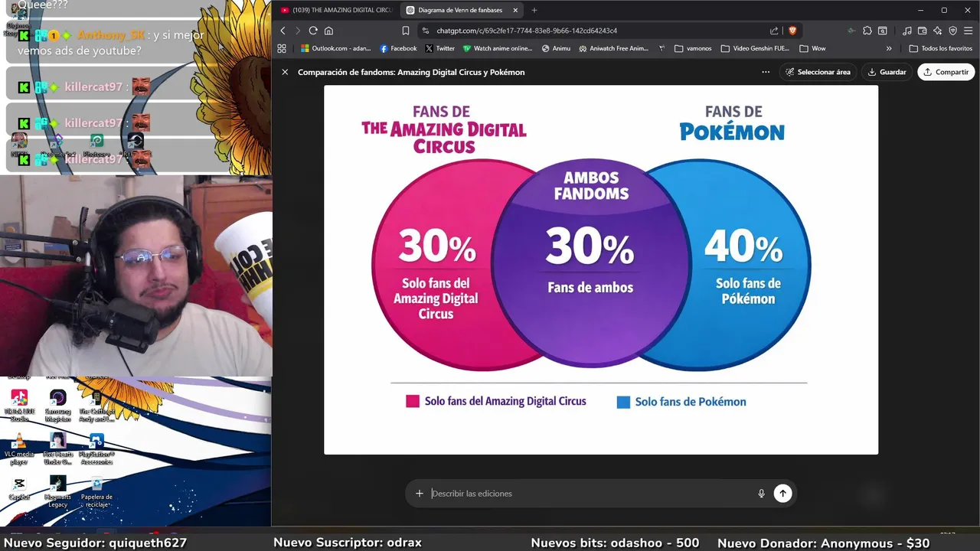Click the microphone dictation icon
The width and height of the screenshot is (980, 551).
tap(761, 494)
